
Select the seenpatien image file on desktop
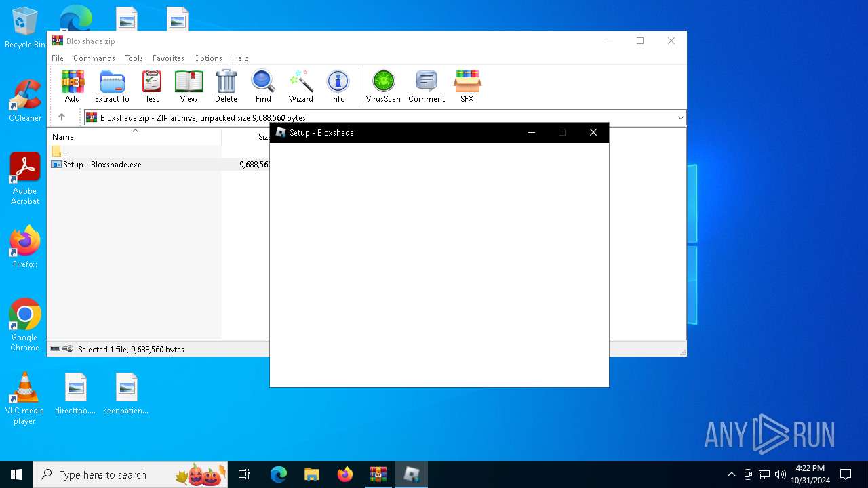(x=126, y=394)
